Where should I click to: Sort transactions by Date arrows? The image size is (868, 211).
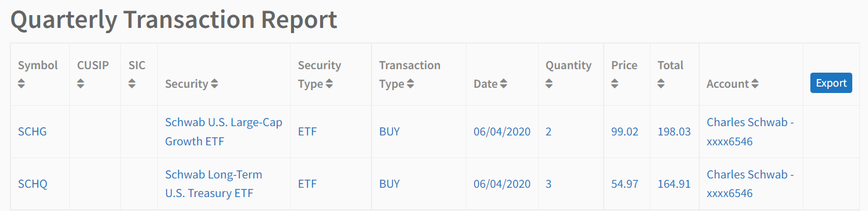tap(504, 84)
